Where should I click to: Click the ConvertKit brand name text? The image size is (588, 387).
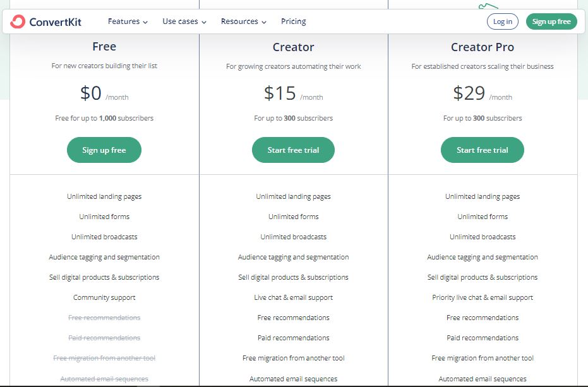55,22
